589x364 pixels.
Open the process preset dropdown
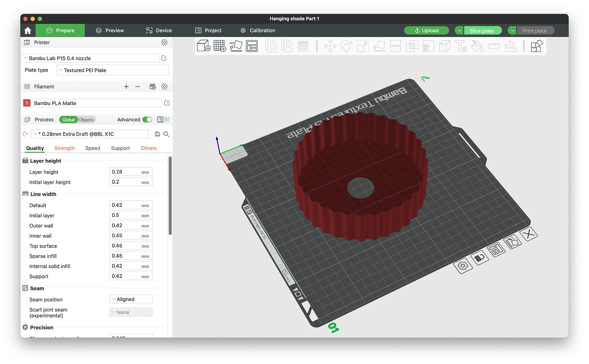click(x=90, y=134)
